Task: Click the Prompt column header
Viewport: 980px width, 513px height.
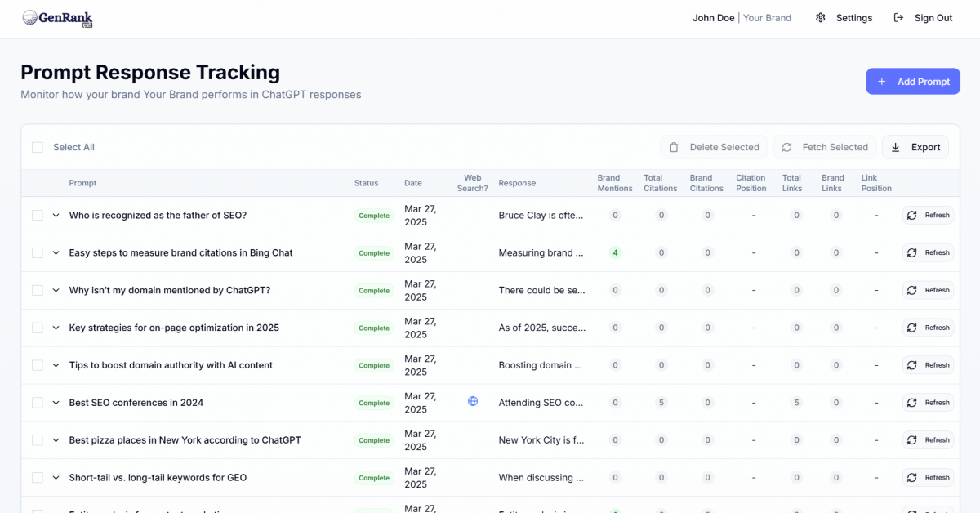Action: tap(82, 183)
